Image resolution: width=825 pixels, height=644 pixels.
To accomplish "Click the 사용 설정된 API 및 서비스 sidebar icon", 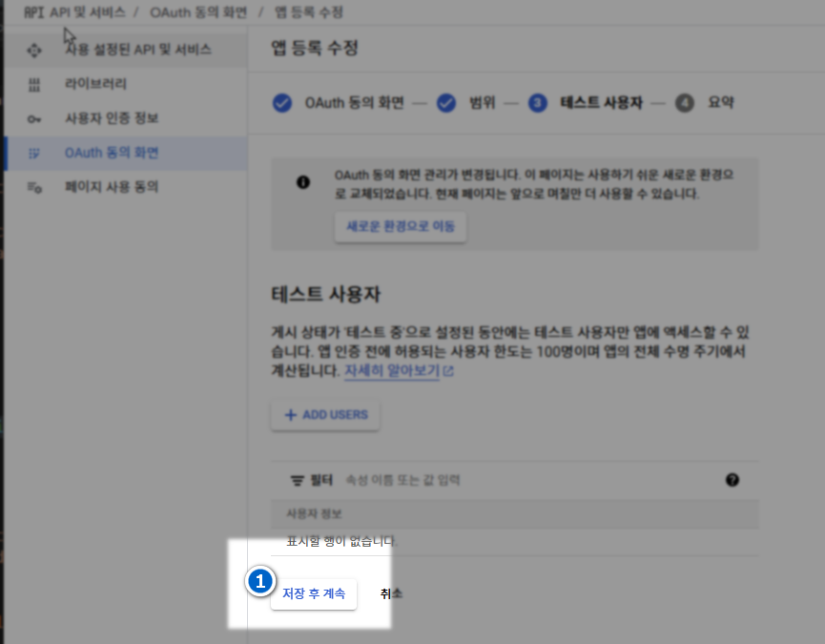I will coord(35,50).
